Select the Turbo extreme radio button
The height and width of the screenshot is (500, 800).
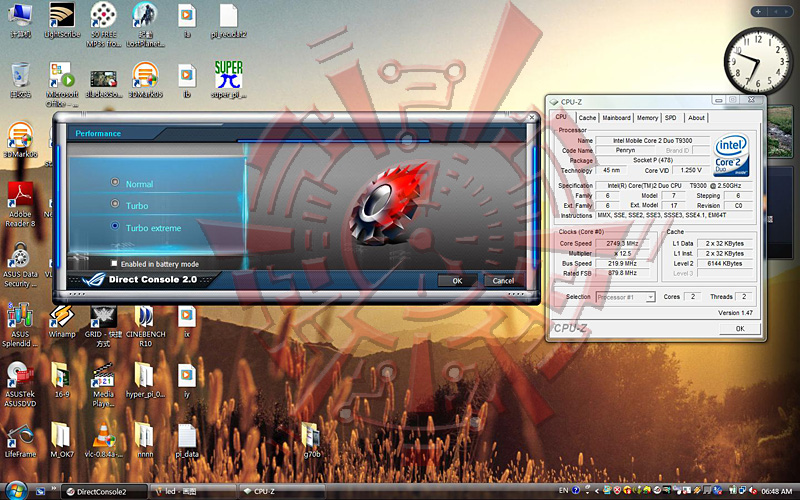(115, 226)
